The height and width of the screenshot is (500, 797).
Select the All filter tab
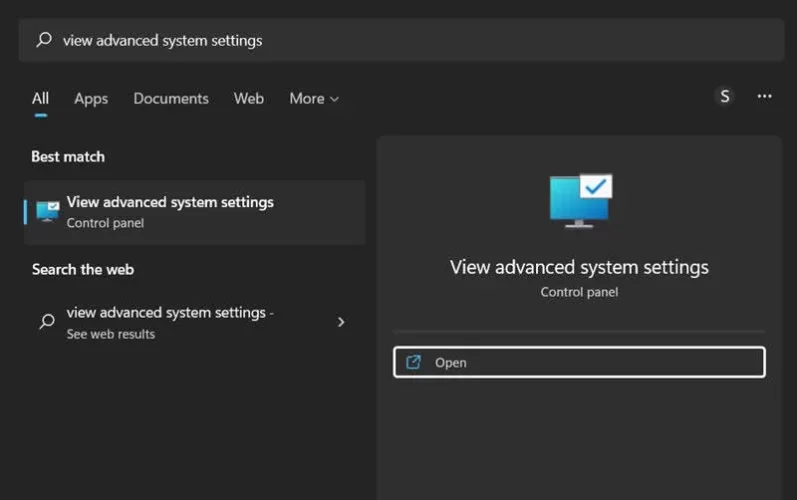point(40,98)
